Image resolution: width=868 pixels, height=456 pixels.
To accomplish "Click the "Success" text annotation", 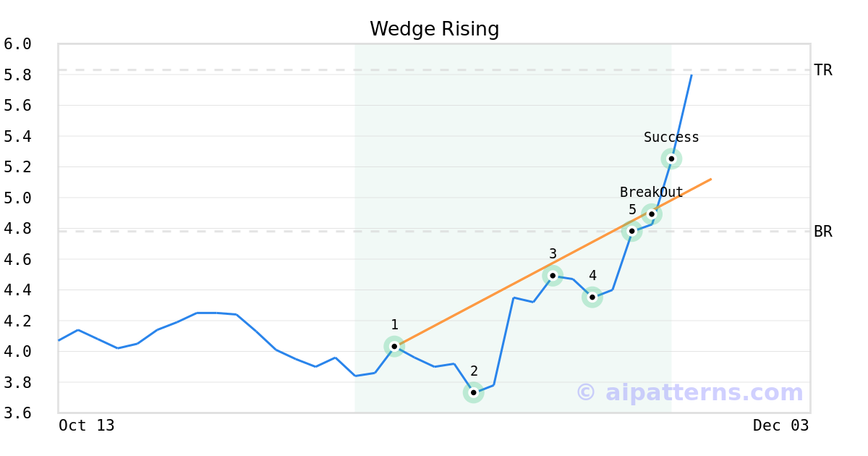I will click(x=671, y=138).
